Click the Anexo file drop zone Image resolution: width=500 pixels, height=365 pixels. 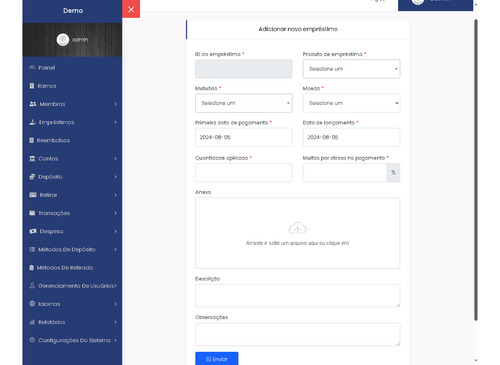click(x=297, y=233)
